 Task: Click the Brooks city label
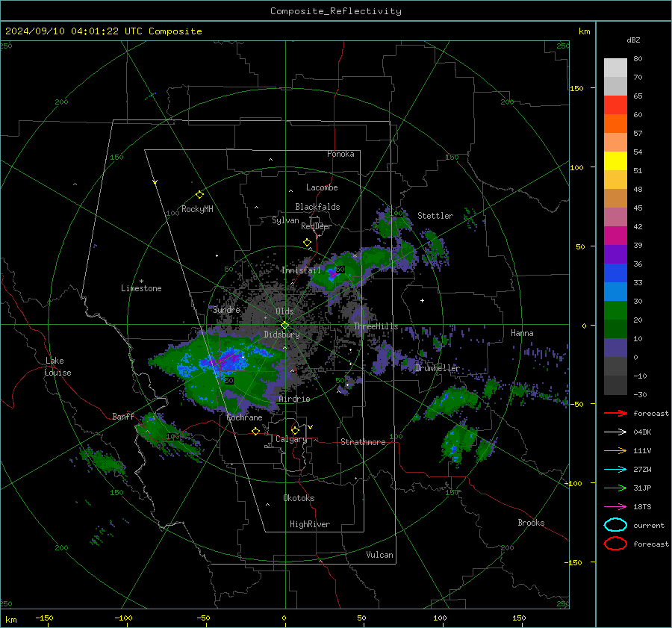(531, 523)
